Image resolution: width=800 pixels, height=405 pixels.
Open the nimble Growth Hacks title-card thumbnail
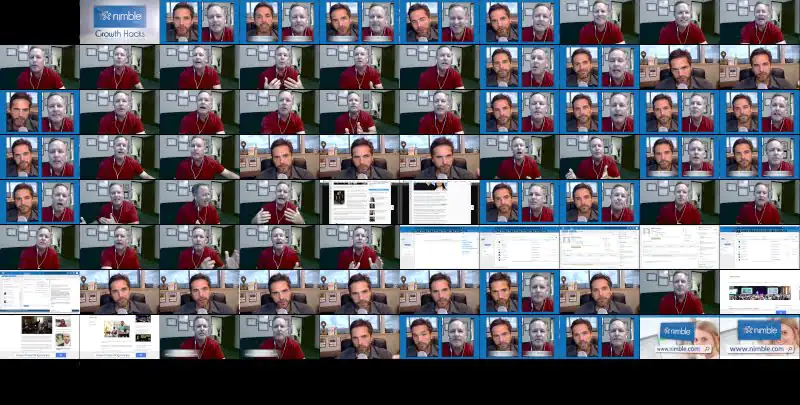coord(120,22)
